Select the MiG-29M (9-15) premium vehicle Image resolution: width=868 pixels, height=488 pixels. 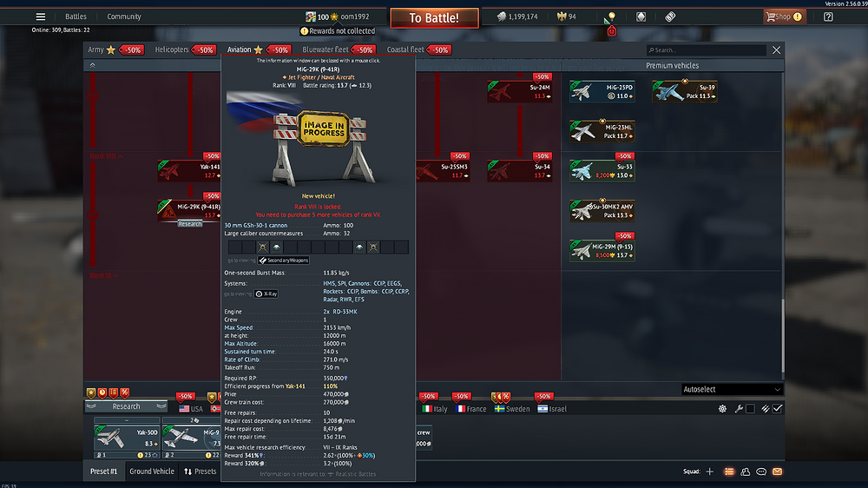[602, 250]
